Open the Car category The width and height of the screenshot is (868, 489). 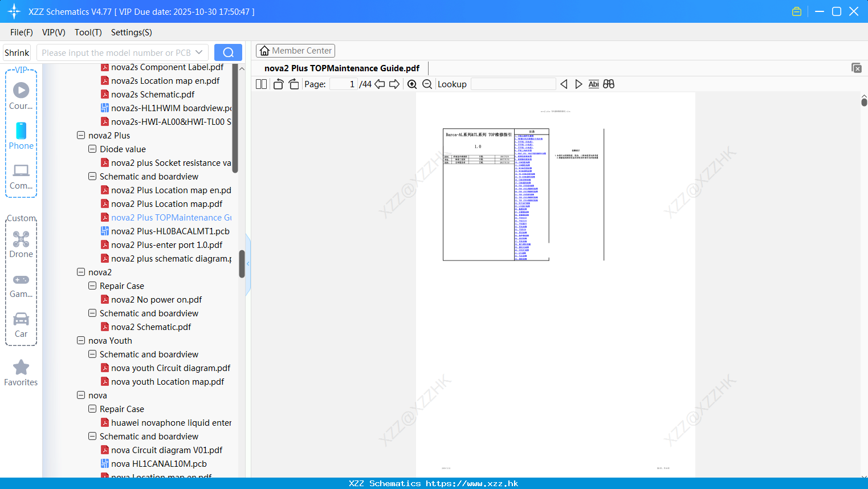point(21,325)
